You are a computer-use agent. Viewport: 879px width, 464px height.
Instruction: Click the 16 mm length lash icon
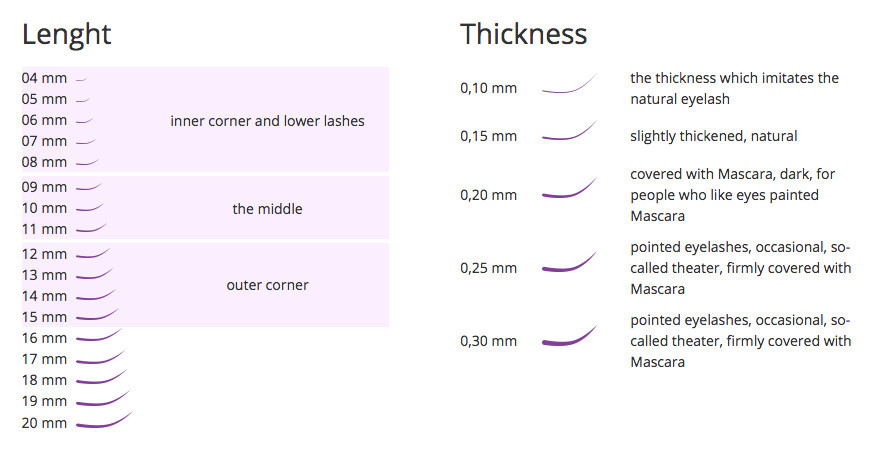click(x=99, y=335)
